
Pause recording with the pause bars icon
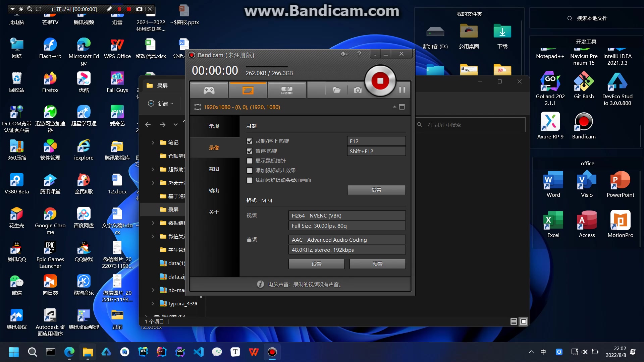402,90
